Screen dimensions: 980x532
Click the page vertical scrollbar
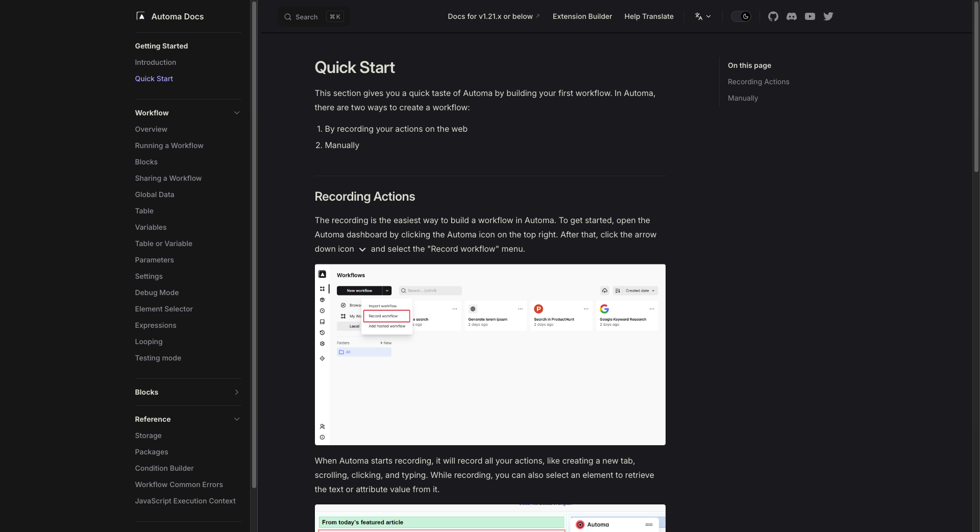[976, 87]
